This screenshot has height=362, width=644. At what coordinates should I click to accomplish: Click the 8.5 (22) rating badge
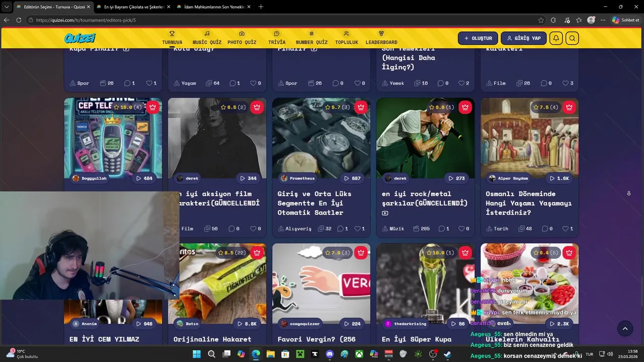click(232, 253)
